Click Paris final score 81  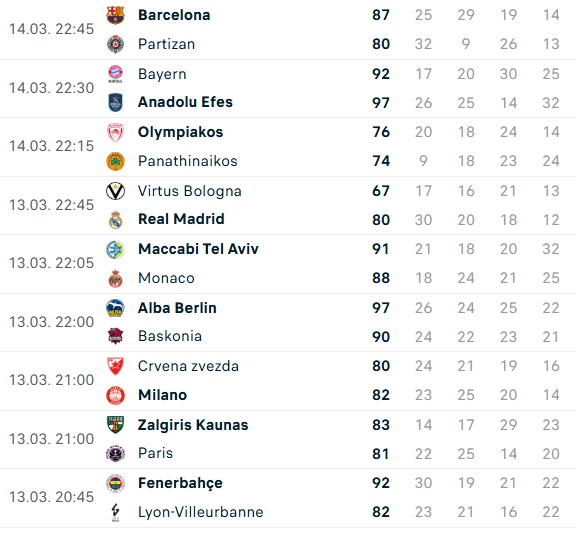[x=381, y=454]
